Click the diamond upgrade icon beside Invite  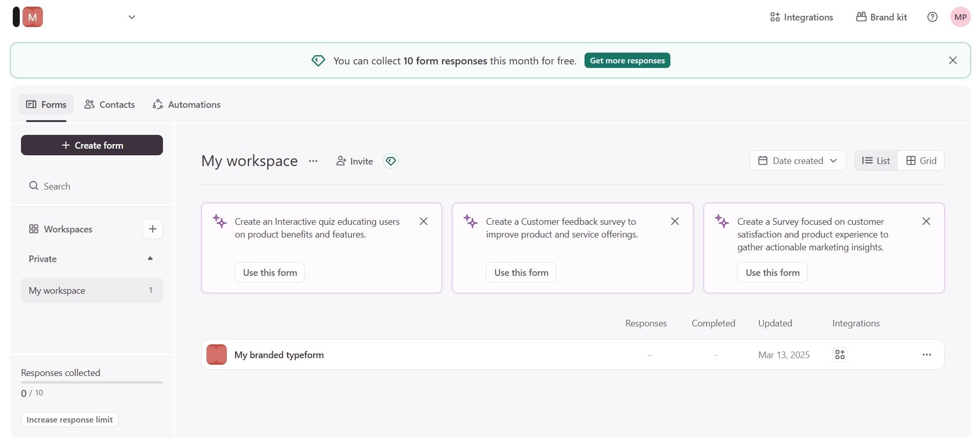coord(391,161)
